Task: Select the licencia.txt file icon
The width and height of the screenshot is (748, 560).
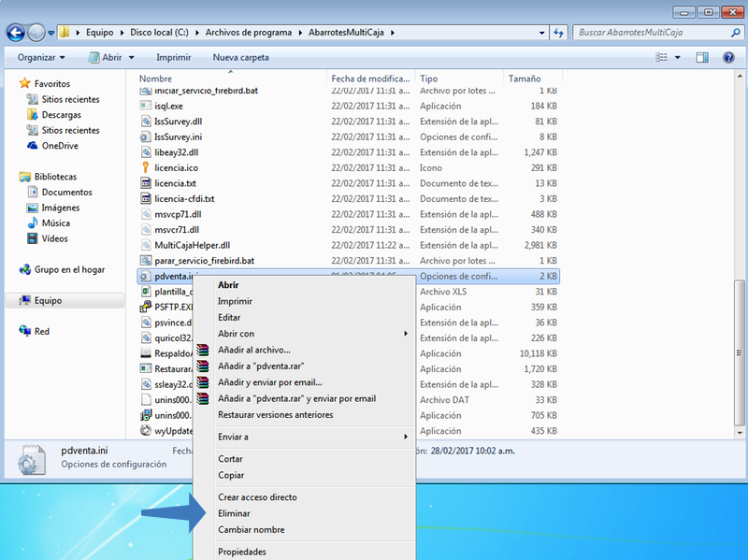Action: (146, 183)
